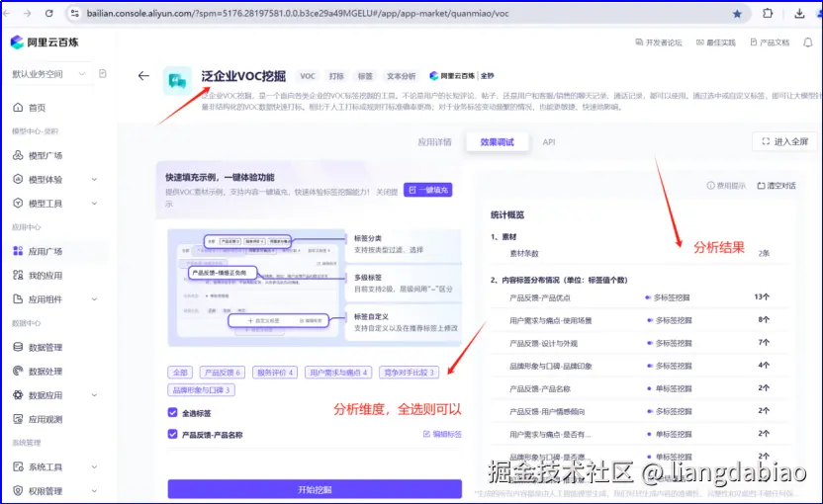
Task: Expand 应用组件 in the sidebar
Action: (94, 299)
